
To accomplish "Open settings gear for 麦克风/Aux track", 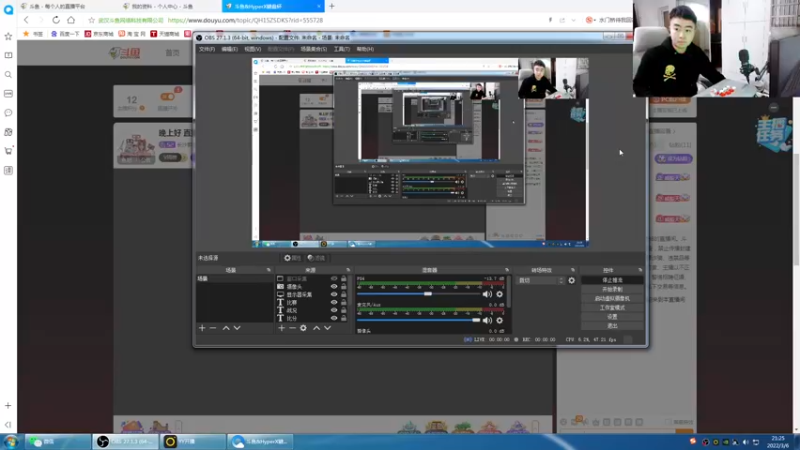I will [499, 320].
